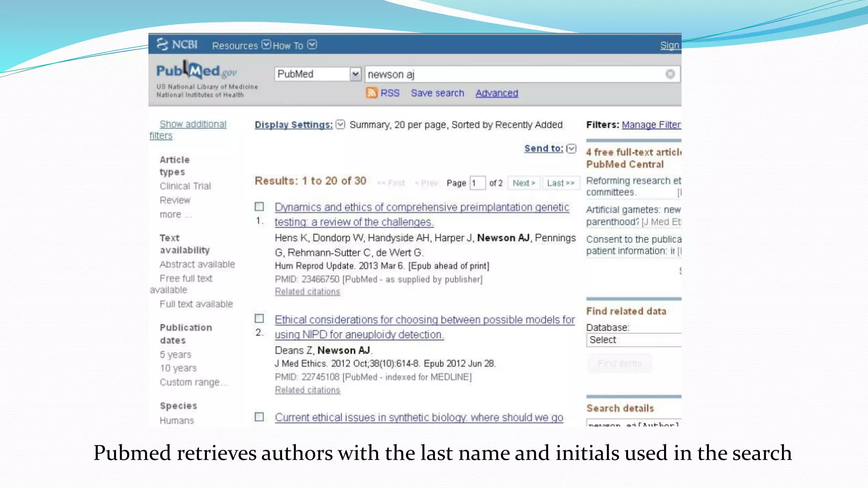Filter species by Humans

[177, 420]
